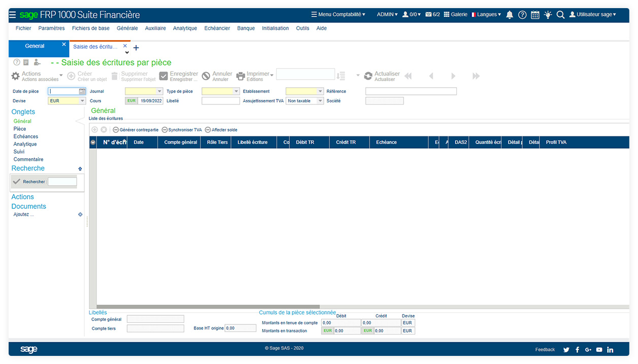Open the Assujettissement TVA dropdown

[x=320, y=101]
